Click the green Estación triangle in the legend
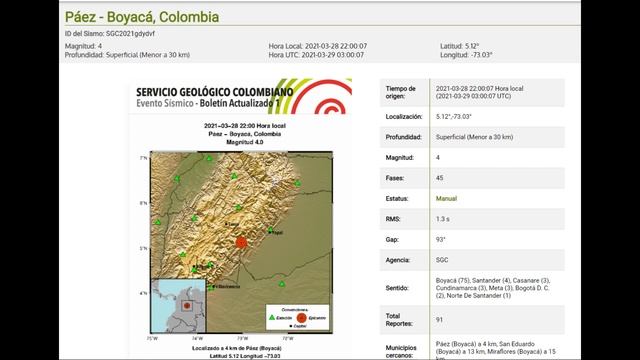Image resolution: width=640 pixels, height=360 pixels. point(272,317)
